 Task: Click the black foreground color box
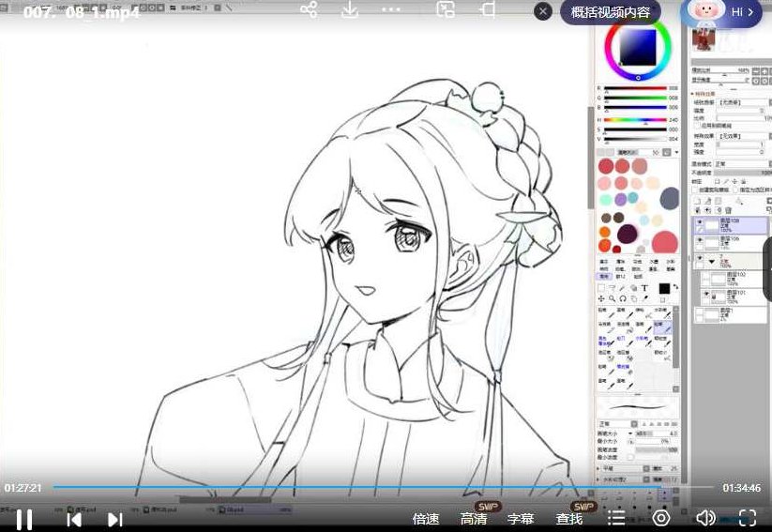pyautogui.click(x=664, y=288)
